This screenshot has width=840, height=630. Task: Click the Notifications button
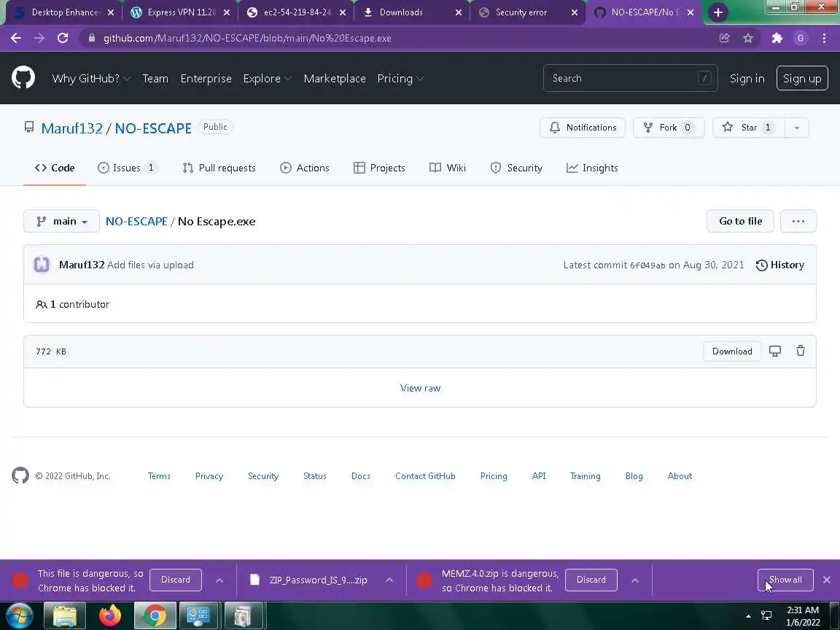(583, 128)
